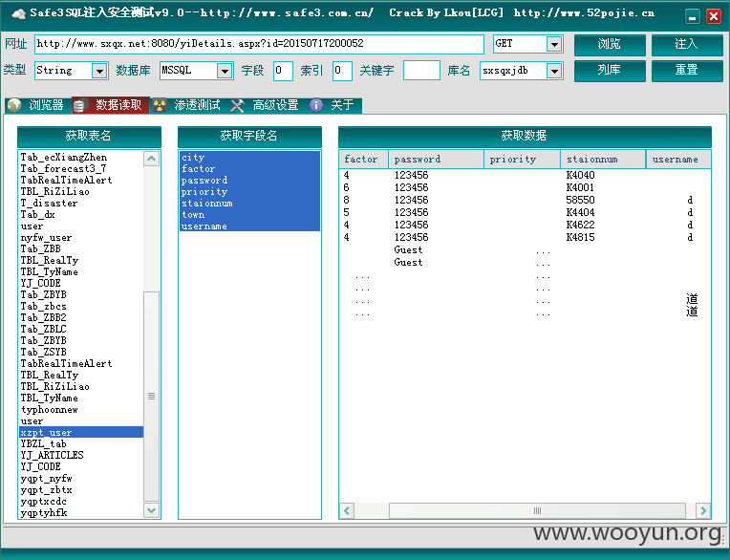Click the table list scroll-down arrow
Image resolution: width=730 pixels, height=560 pixels.
point(151,510)
